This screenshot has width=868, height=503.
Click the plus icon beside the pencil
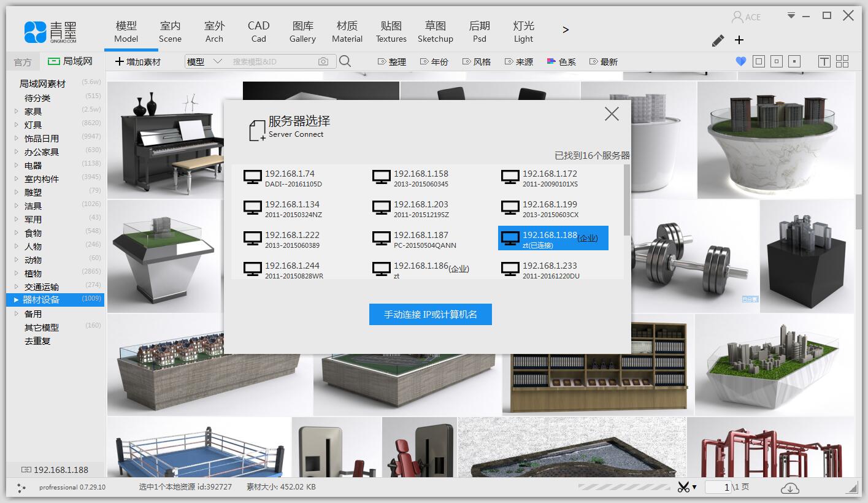click(739, 40)
